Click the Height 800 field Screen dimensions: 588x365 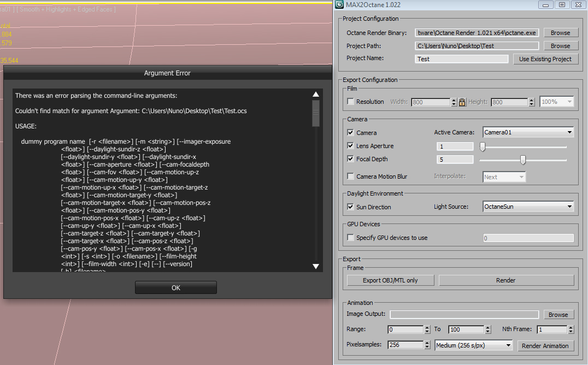(x=510, y=102)
